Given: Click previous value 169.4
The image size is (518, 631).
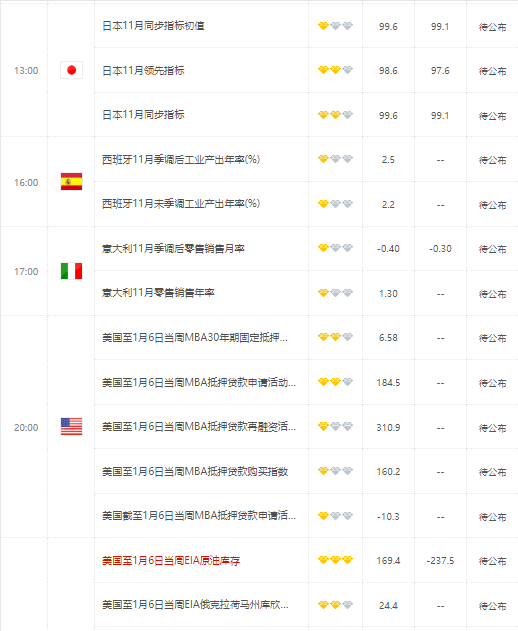Looking at the screenshot, I should point(388,561).
